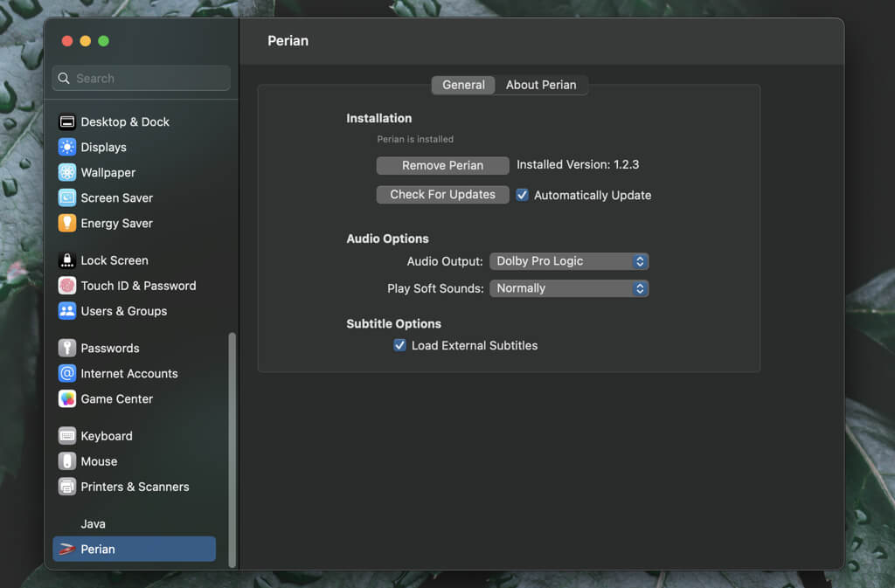895x588 pixels.
Task: Open the Wallpaper pane label
Action: 108,172
